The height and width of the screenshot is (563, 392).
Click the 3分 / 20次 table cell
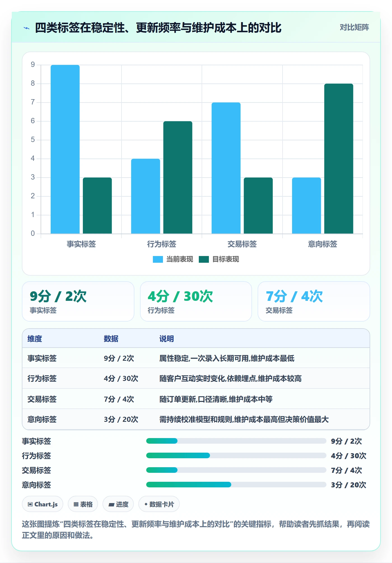click(121, 419)
